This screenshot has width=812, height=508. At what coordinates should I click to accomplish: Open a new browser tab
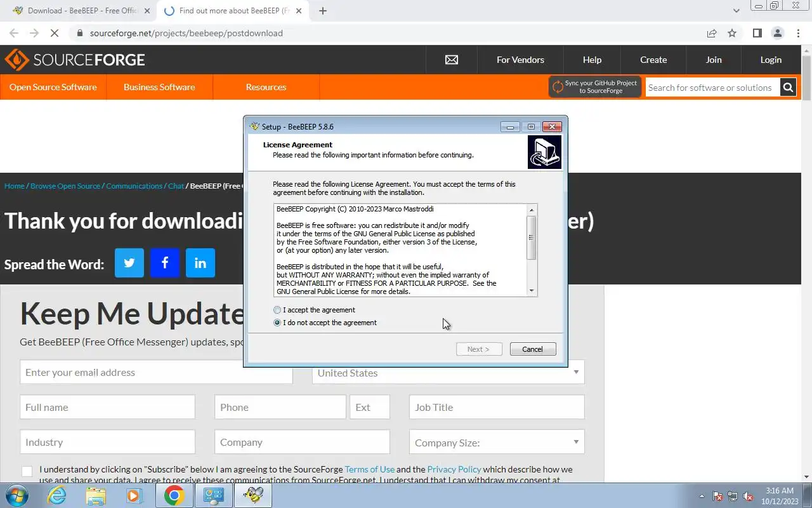(323, 11)
